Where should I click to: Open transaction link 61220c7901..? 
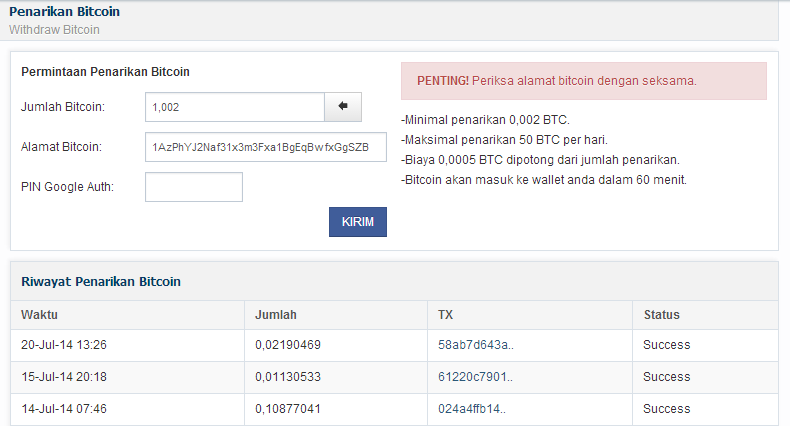coord(475,377)
